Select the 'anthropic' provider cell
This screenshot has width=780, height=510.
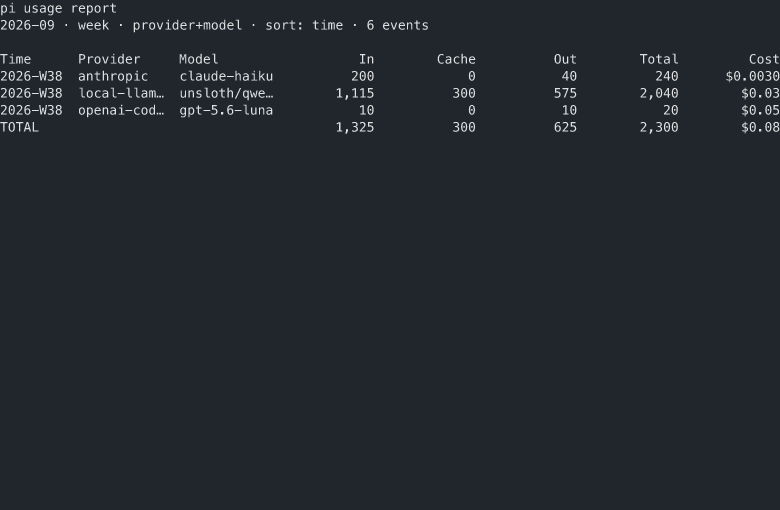point(113,76)
